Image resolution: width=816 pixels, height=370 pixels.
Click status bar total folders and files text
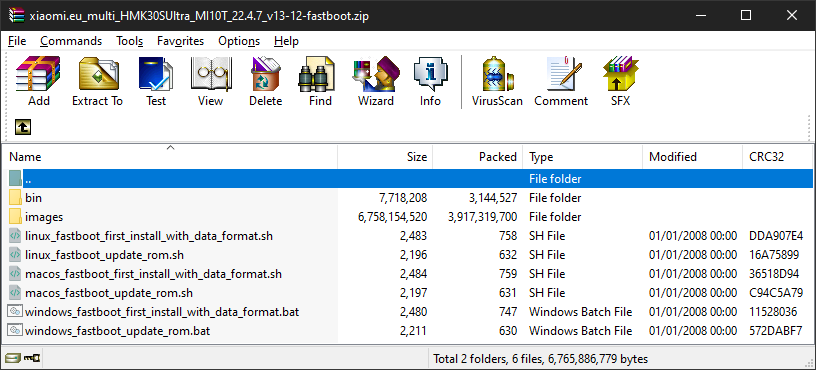(541, 359)
